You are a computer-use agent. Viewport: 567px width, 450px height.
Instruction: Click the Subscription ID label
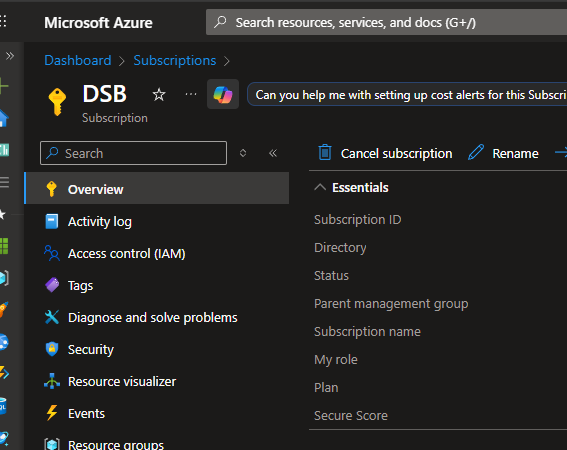point(358,220)
